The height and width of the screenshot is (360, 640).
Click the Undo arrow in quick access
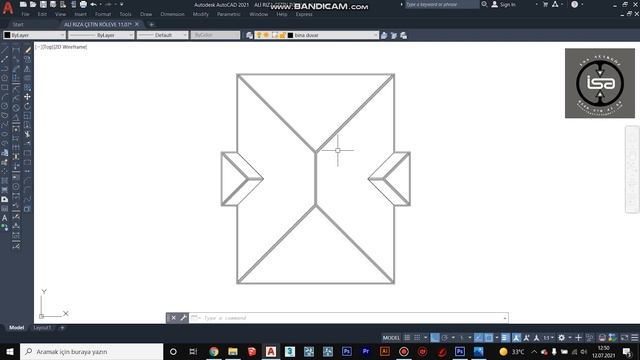pos(93,4)
